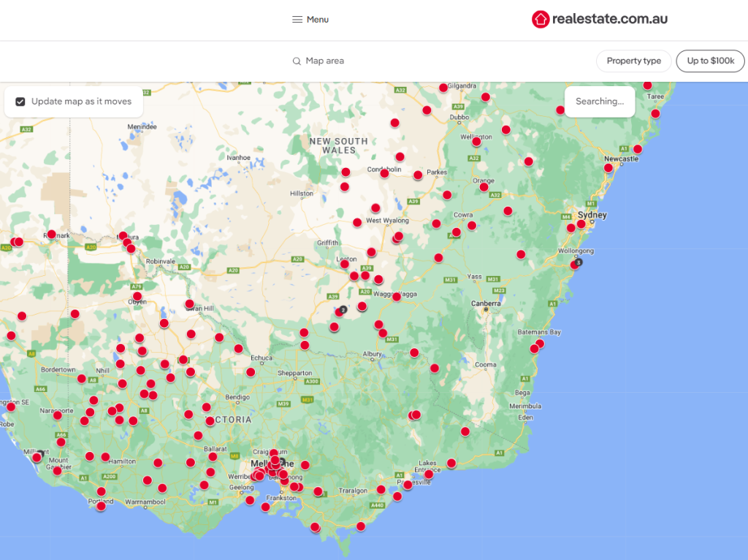Click the red pin at Condobolin
748x560 pixels.
click(x=384, y=173)
